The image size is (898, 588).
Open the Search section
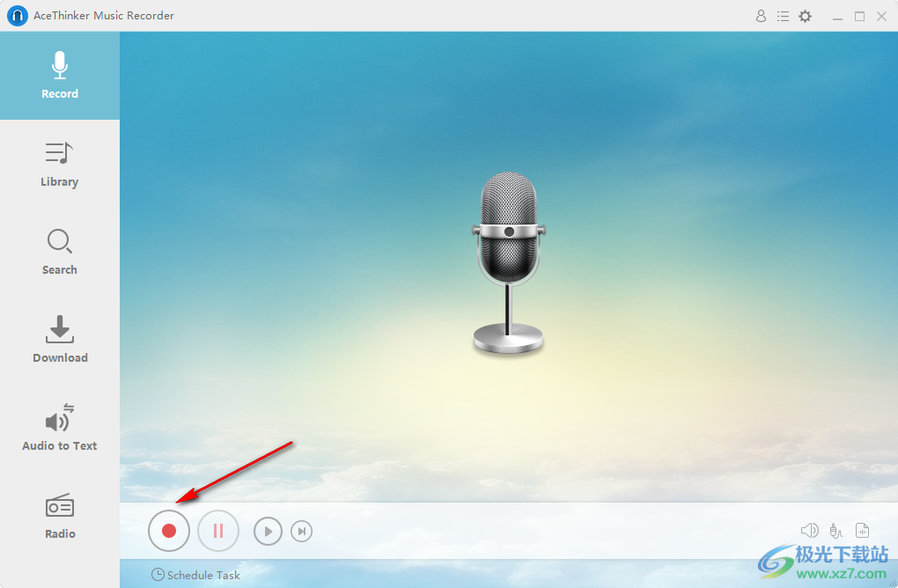coord(59,251)
